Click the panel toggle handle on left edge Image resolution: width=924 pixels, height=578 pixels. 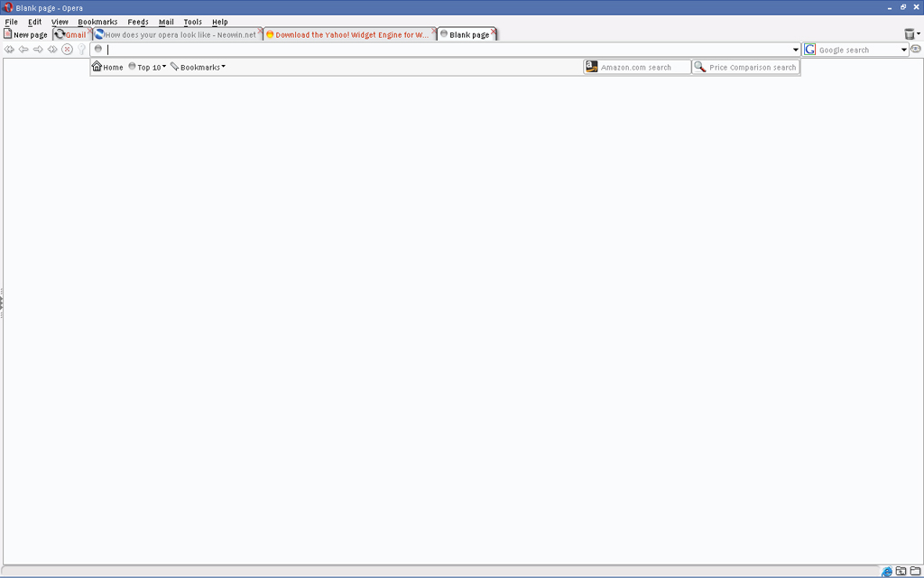click(x=2, y=303)
